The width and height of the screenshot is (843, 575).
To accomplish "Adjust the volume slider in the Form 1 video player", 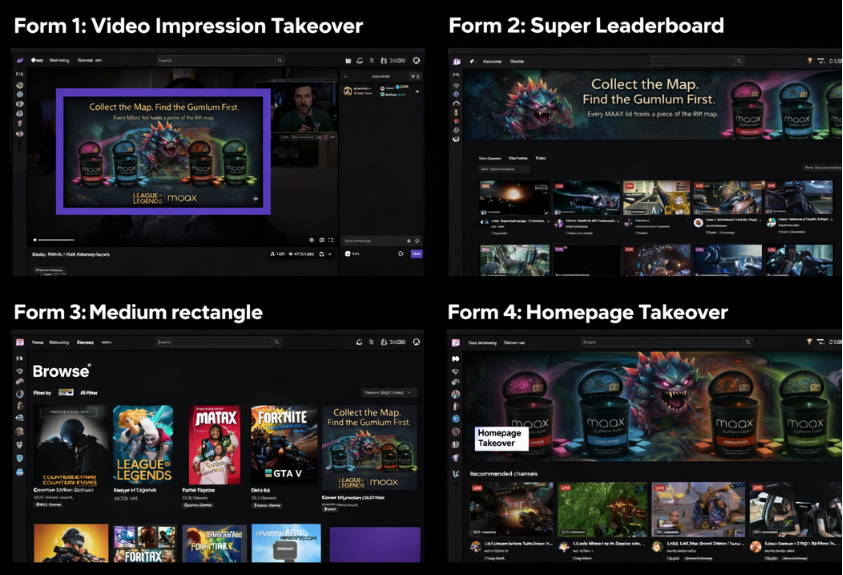I will click(x=56, y=240).
